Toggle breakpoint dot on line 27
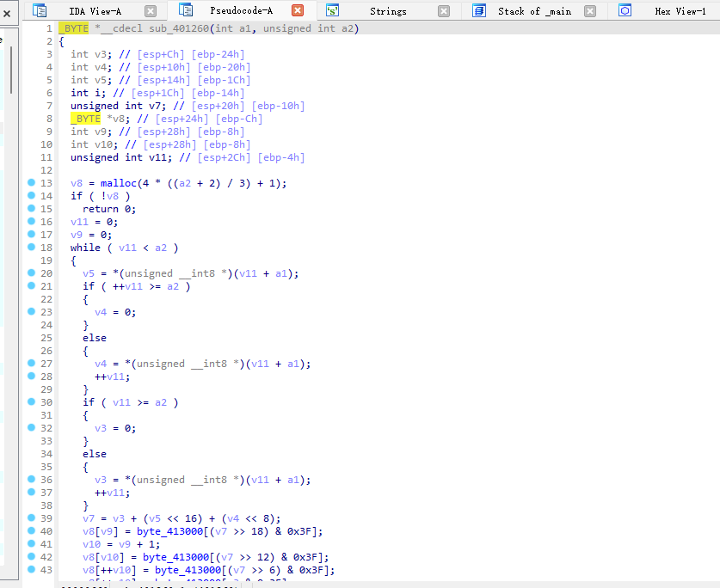Image resolution: width=720 pixels, height=588 pixels. point(31,363)
